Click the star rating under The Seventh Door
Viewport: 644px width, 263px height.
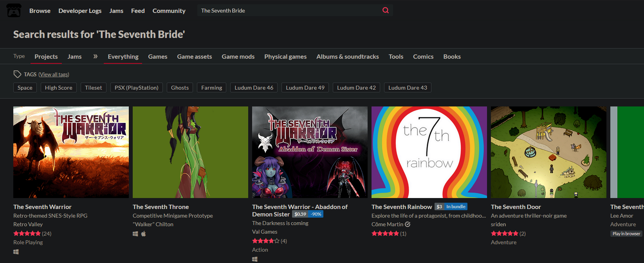pos(505,234)
